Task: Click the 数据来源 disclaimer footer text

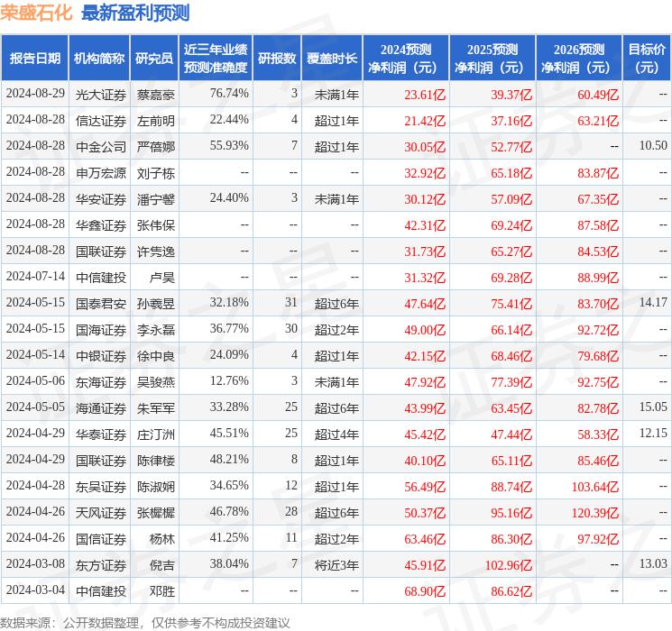Action: pyautogui.click(x=145, y=622)
